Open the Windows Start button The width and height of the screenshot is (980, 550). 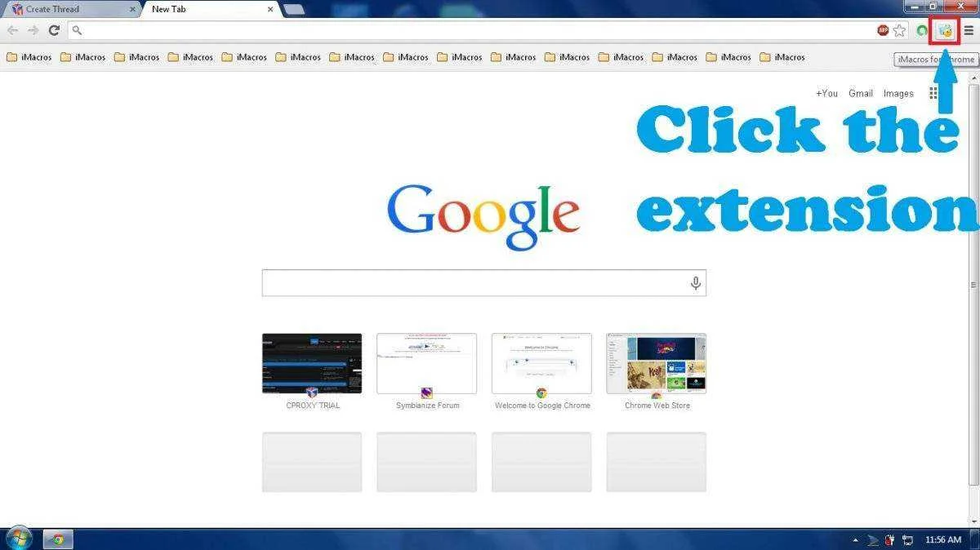click(x=18, y=539)
